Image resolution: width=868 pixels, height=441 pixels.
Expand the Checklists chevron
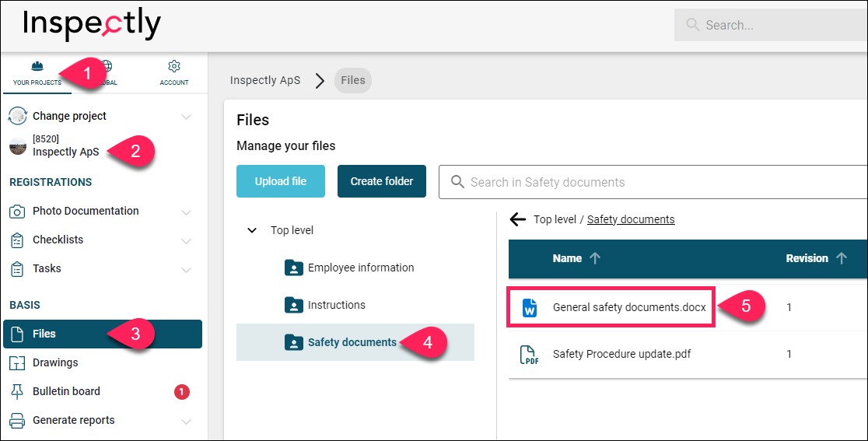pos(186,241)
